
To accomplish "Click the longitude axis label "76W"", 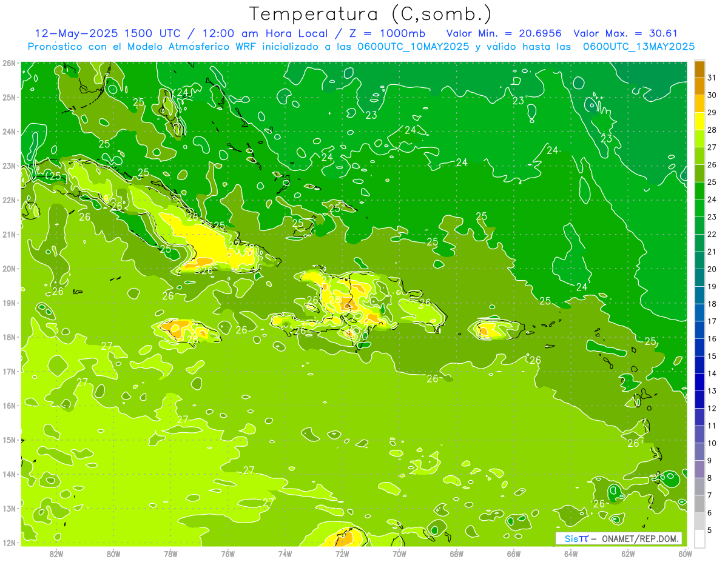I will (227, 554).
